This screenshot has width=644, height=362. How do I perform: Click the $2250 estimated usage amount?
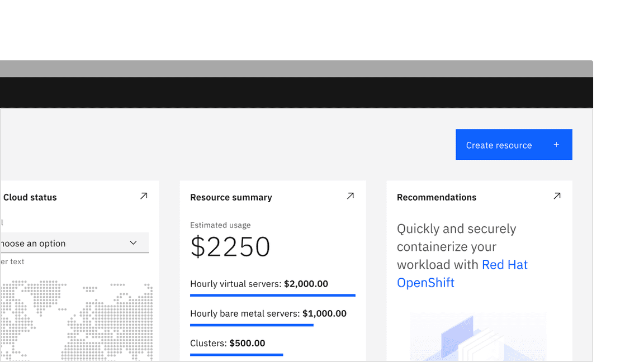[230, 247]
